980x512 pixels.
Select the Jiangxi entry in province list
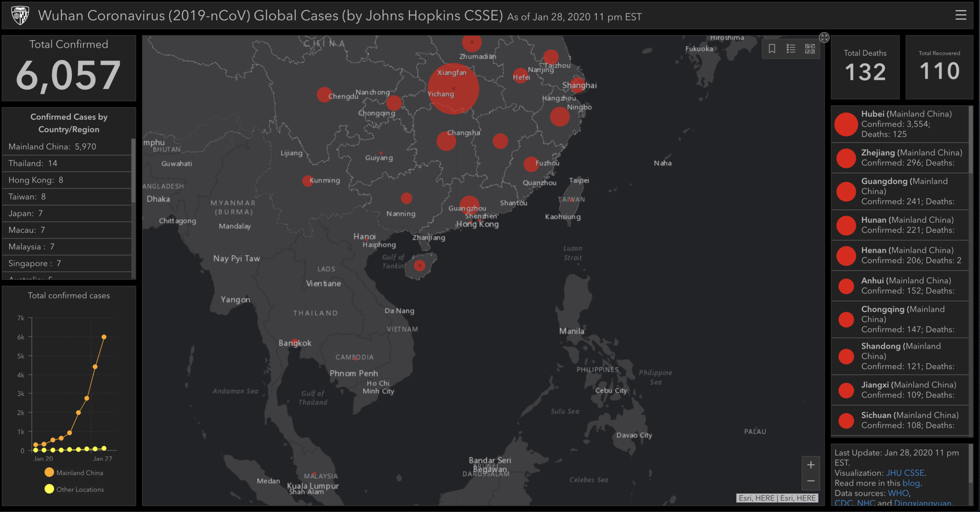900,390
